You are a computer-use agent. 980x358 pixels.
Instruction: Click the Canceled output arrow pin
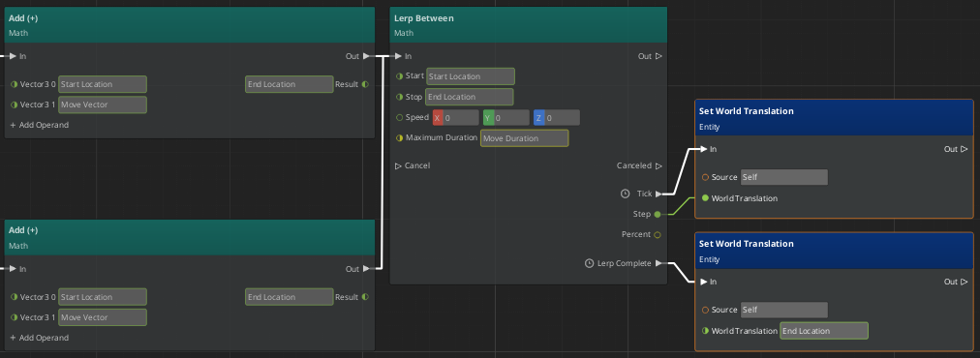658,166
